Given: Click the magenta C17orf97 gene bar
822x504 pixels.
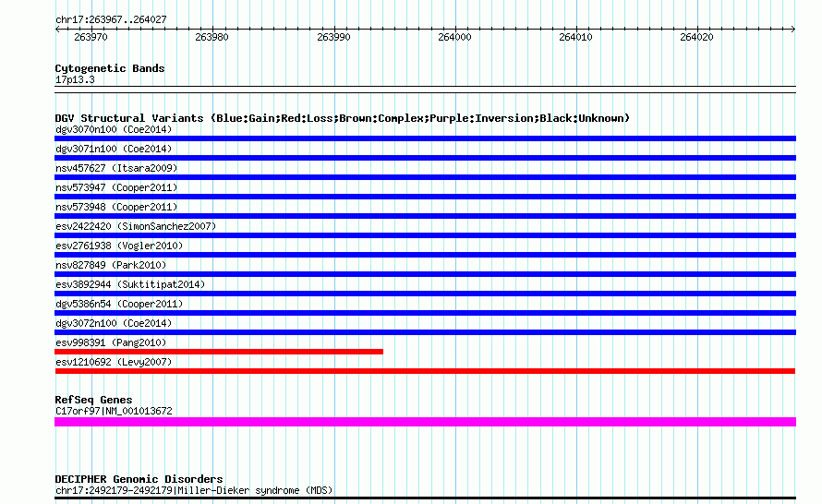Looking at the screenshot, I should tap(425, 422).
